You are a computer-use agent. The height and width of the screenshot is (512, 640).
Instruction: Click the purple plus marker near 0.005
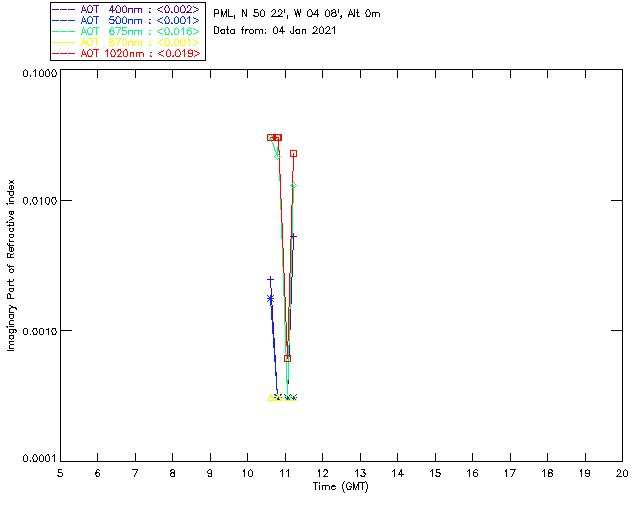[x=293, y=236]
